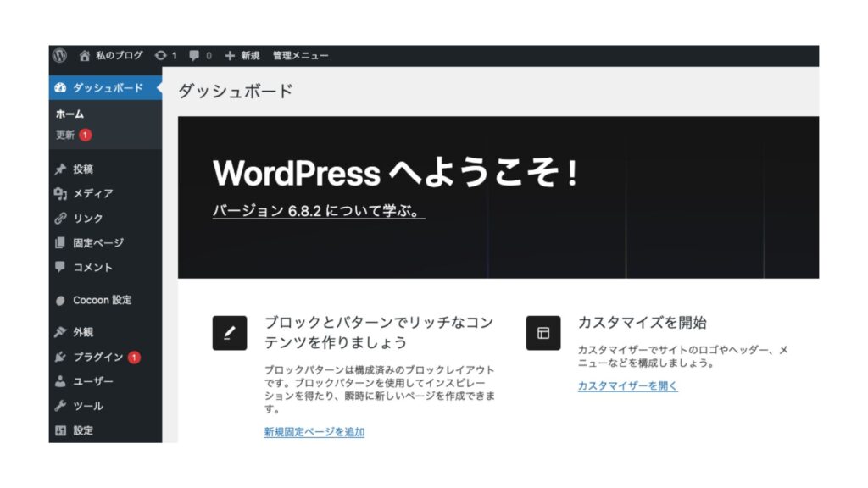Click the ブロックとパターンでリッチなコンテンツ heading
868x488 pixels.
(379, 332)
